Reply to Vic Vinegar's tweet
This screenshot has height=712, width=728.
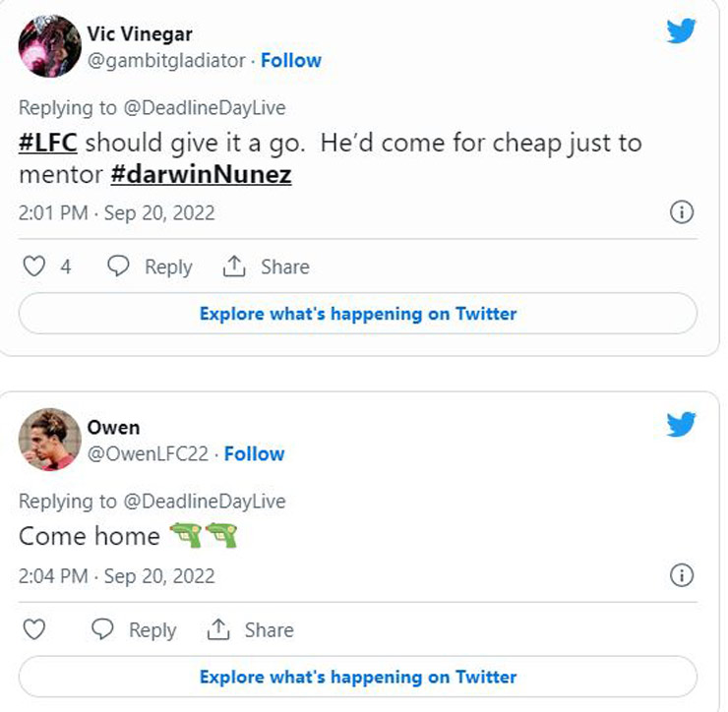(151, 267)
